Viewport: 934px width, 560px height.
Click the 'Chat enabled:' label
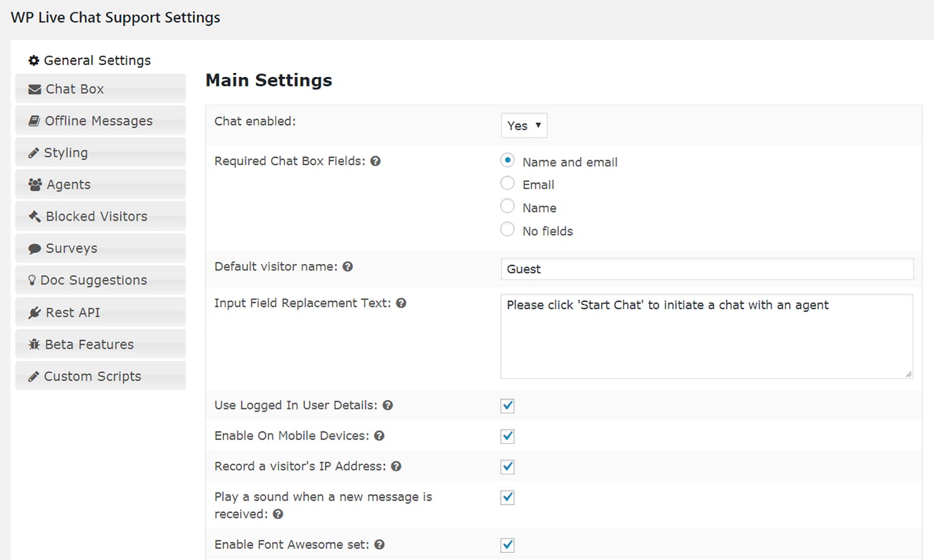pos(255,121)
